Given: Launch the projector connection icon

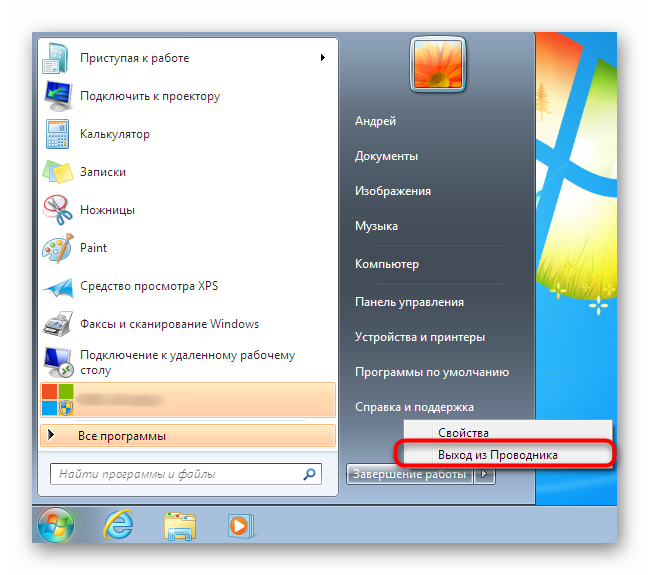Looking at the screenshot, I should point(58,96).
